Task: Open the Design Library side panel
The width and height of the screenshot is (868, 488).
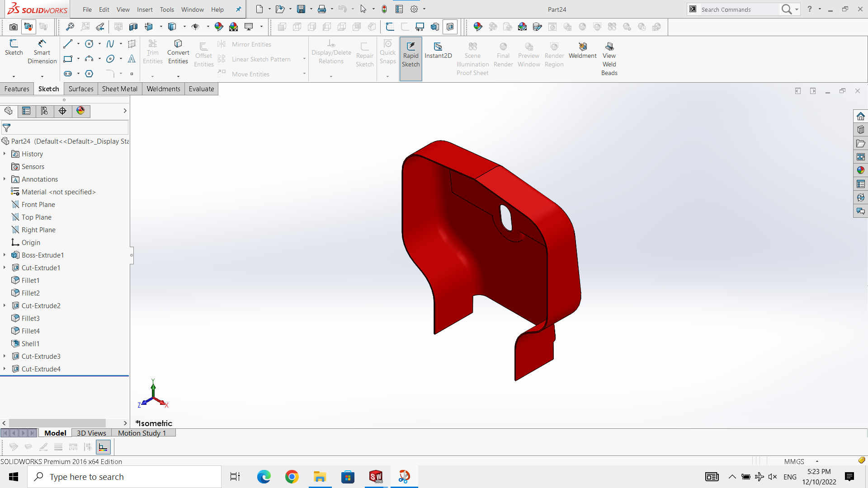Action: [x=860, y=130]
